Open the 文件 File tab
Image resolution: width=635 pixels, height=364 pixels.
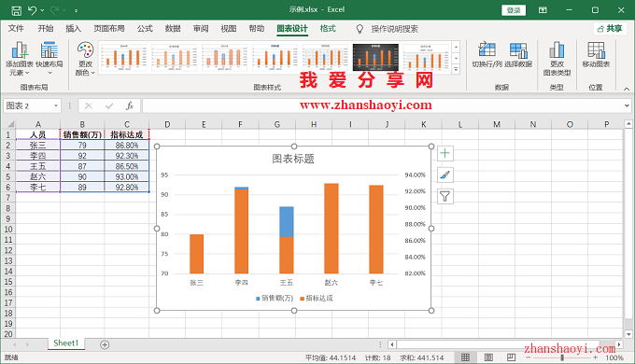click(x=16, y=28)
